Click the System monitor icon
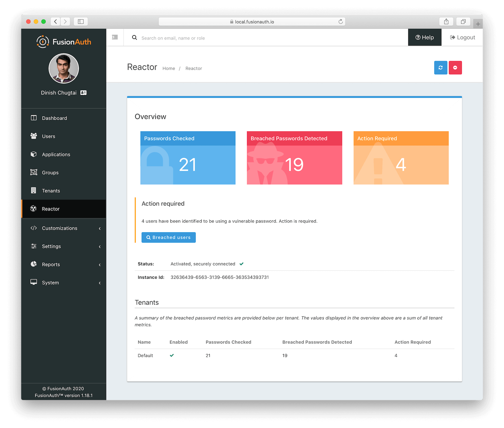This screenshot has width=504, height=428. tap(34, 282)
